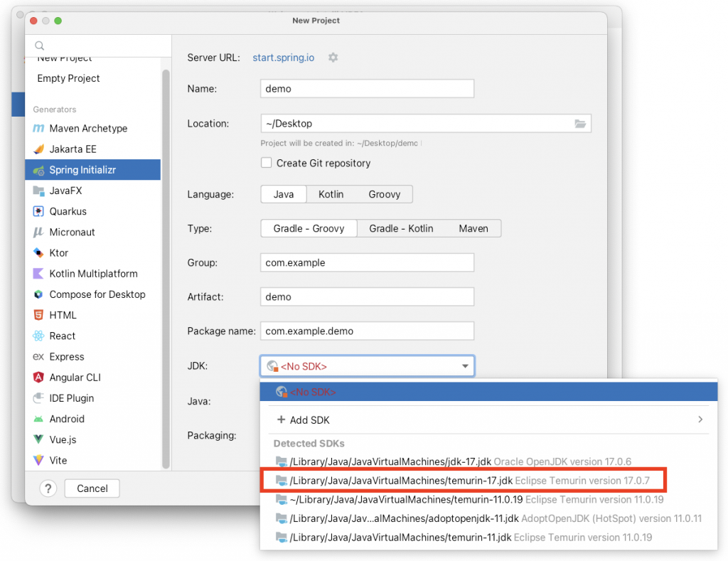This screenshot has width=728, height=561.
Task: Enable Create Git repository checkbox
Action: [266, 163]
